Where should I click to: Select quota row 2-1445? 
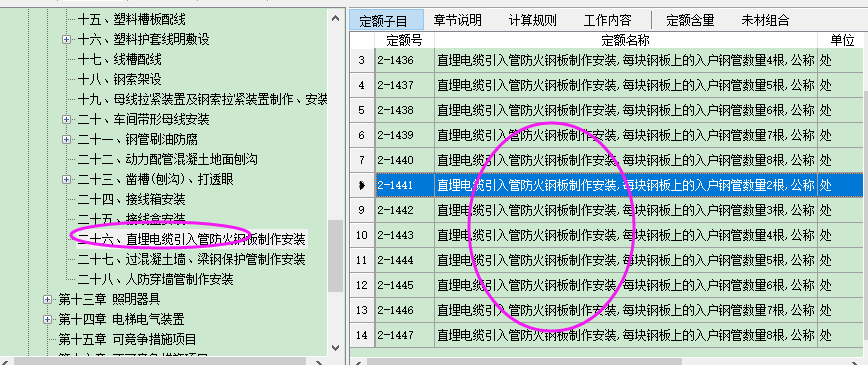click(x=607, y=285)
